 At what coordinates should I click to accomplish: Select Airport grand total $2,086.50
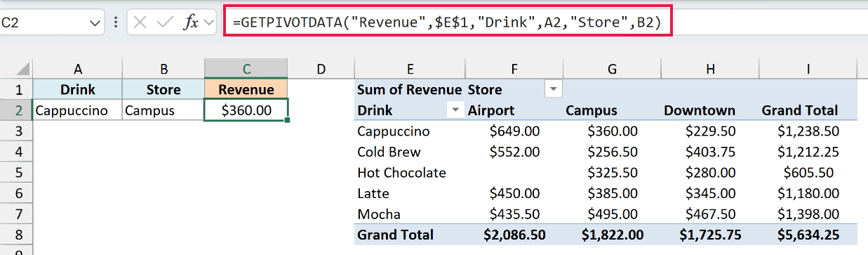click(x=514, y=235)
